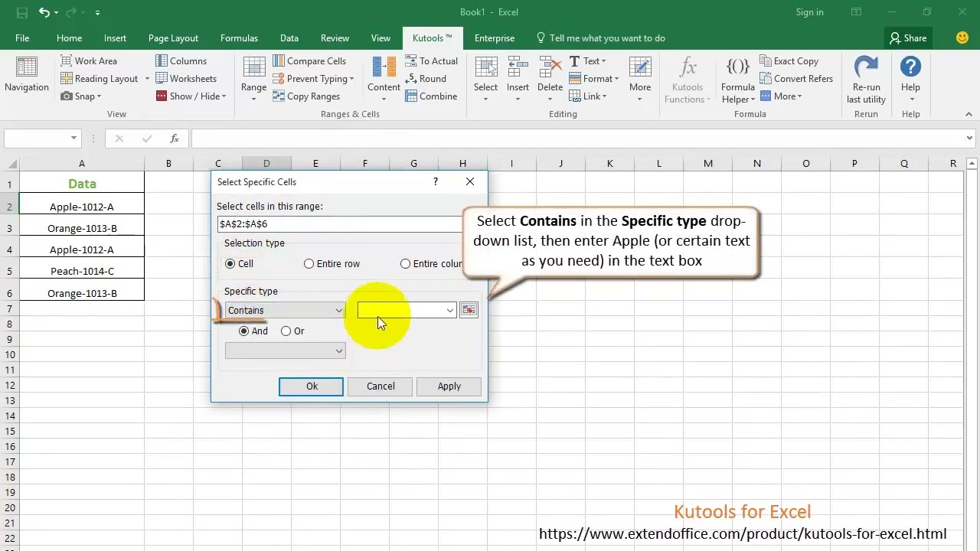Click Re-run last utility

pyautogui.click(x=866, y=80)
